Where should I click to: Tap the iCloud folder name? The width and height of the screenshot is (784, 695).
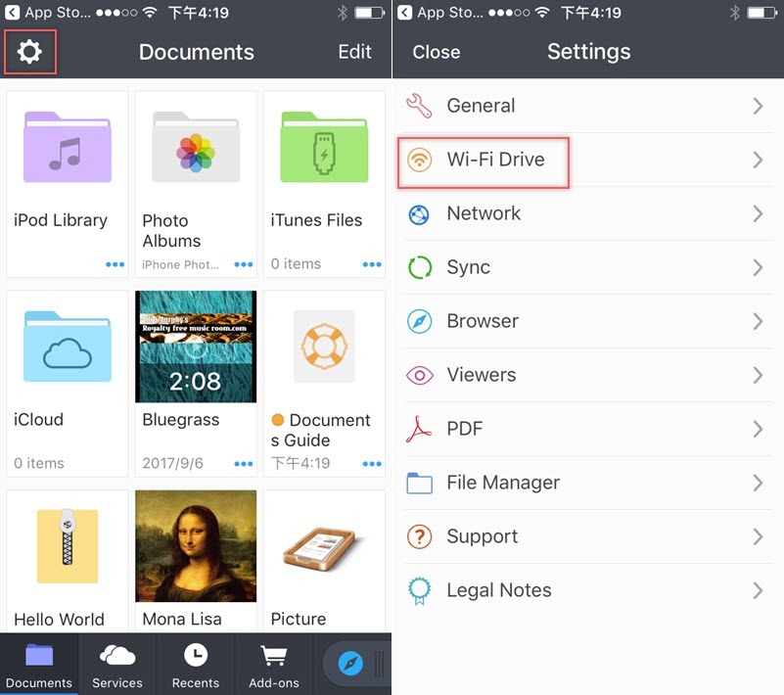point(38,420)
